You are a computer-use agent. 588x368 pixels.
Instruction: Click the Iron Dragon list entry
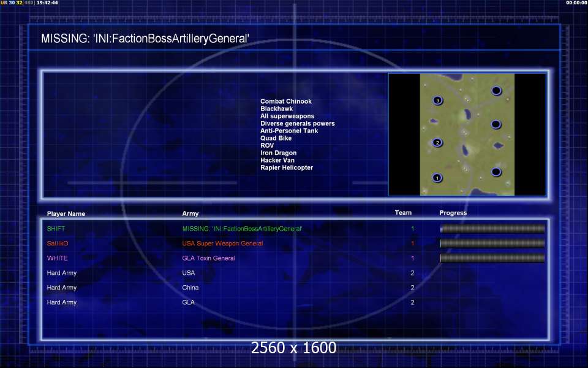[x=278, y=153]
